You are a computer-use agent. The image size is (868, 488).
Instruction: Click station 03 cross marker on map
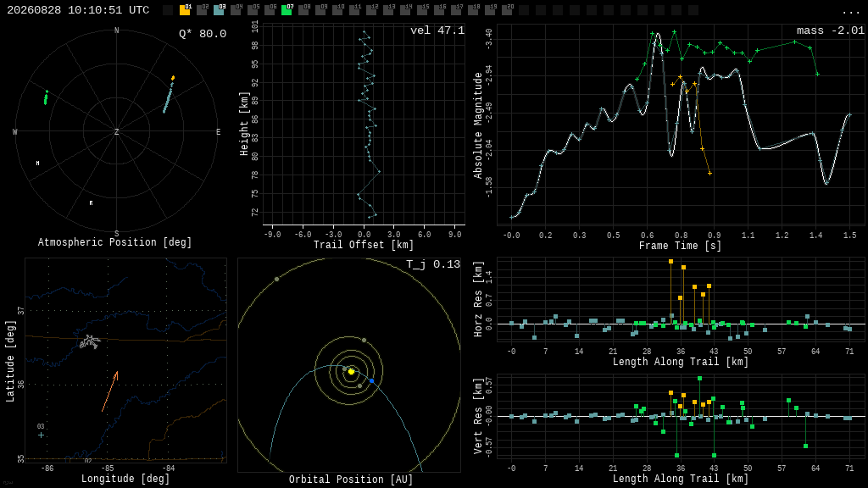click(x=41, y=435)
